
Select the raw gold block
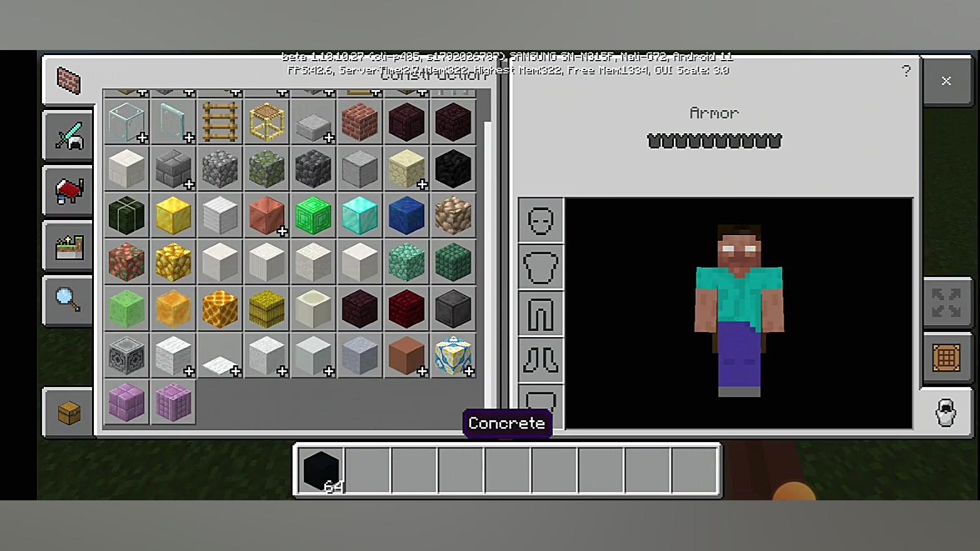click(173, 263)
